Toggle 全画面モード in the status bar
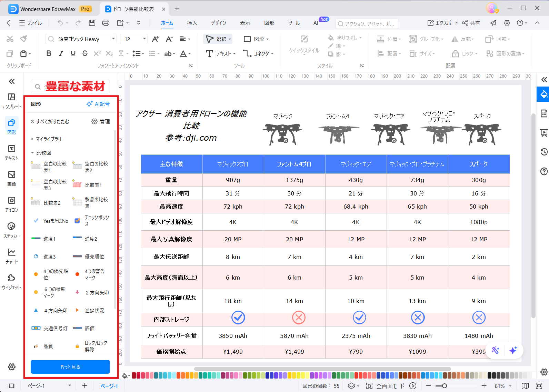Viewport: 549px width, 392px height. (386, 386)
